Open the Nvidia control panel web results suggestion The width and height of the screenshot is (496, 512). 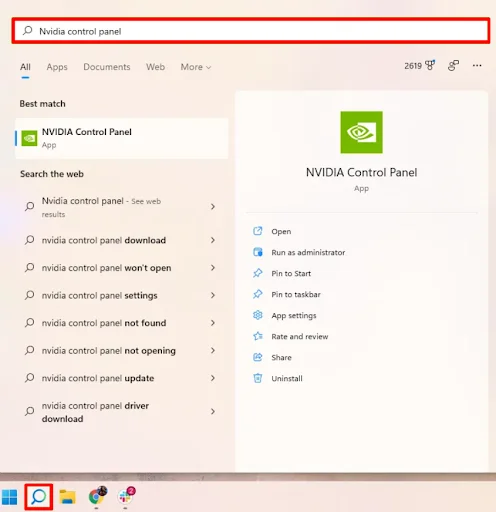tap(122, 207)
